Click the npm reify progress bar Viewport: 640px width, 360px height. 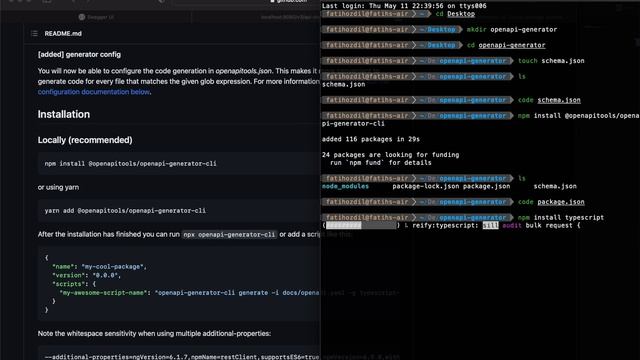pyautogui.click(x=361, y=225)
